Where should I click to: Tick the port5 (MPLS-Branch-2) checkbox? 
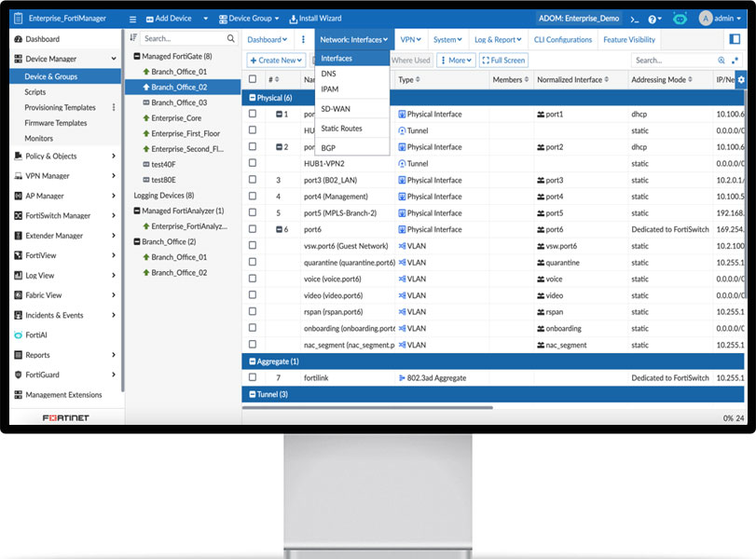(253, 212)
